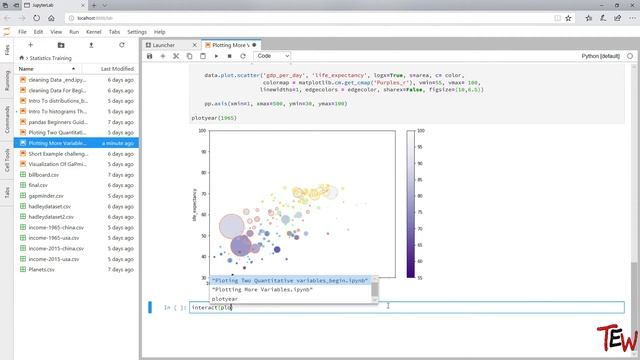Upload files with the upload arrow icon
The width and height of the screenshot is (640, 360).
point(91,45)
